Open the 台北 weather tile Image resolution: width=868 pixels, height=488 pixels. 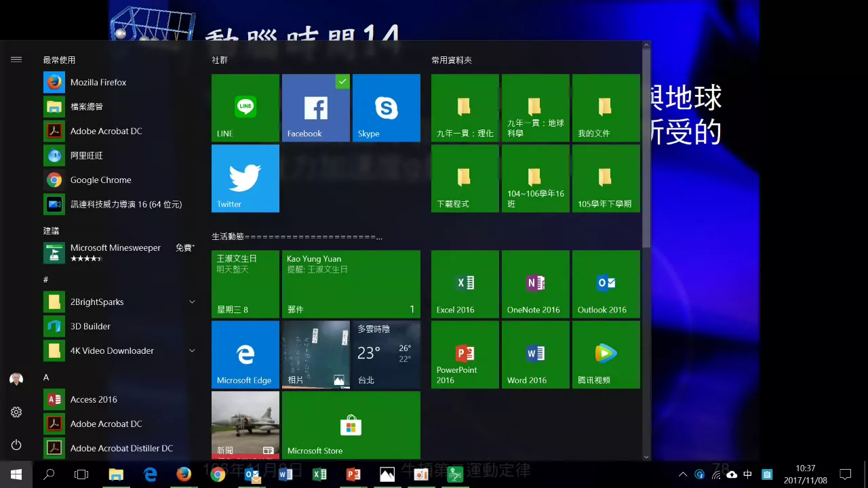(387, 354)
